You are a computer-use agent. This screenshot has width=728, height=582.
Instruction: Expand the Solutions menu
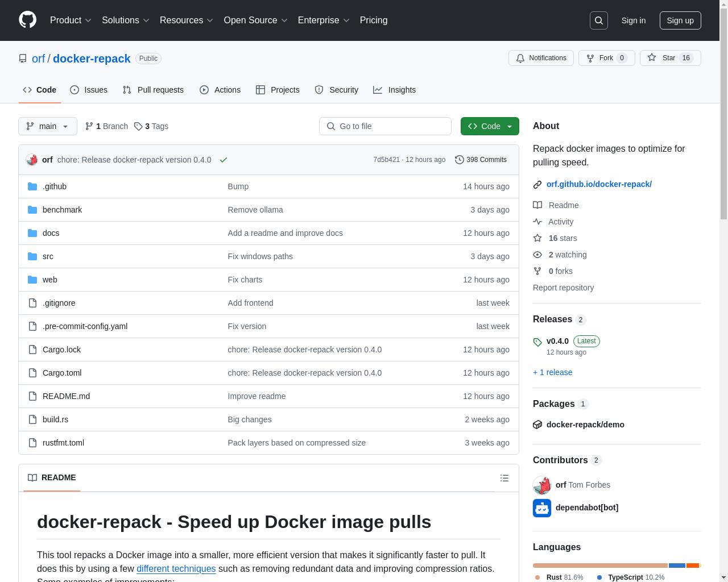[126, 20]
